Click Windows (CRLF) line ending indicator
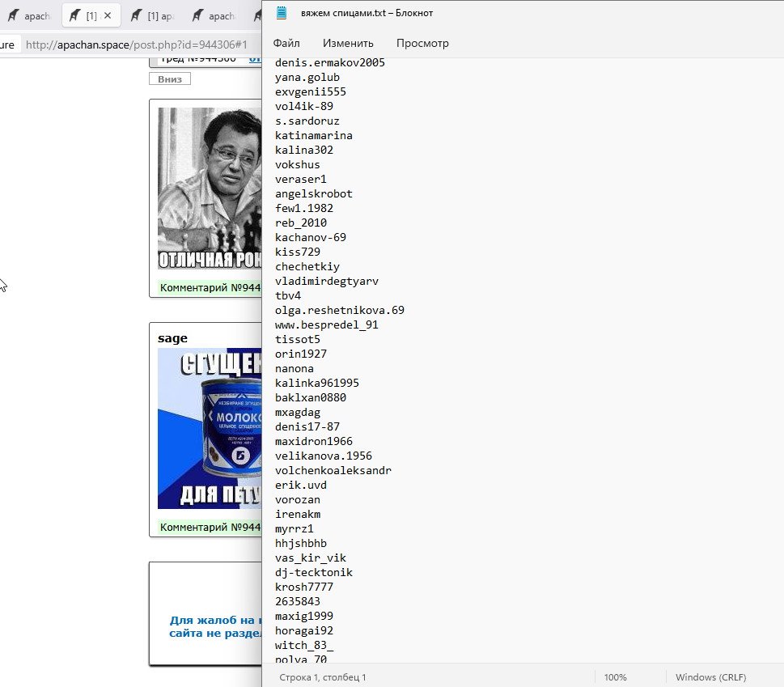 tap(710, 677)
